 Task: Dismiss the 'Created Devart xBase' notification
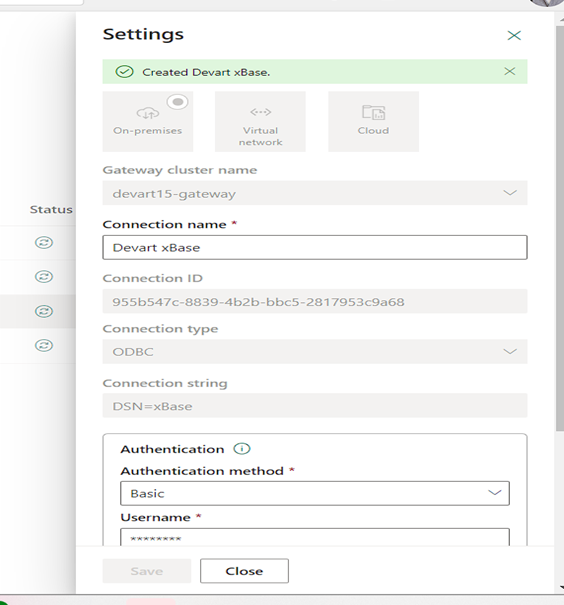[510, 71]
